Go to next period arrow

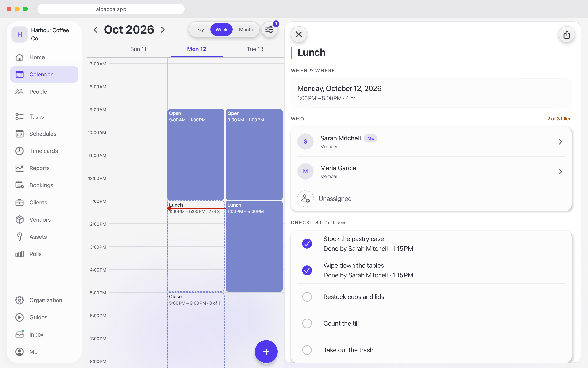coord(163,30)
